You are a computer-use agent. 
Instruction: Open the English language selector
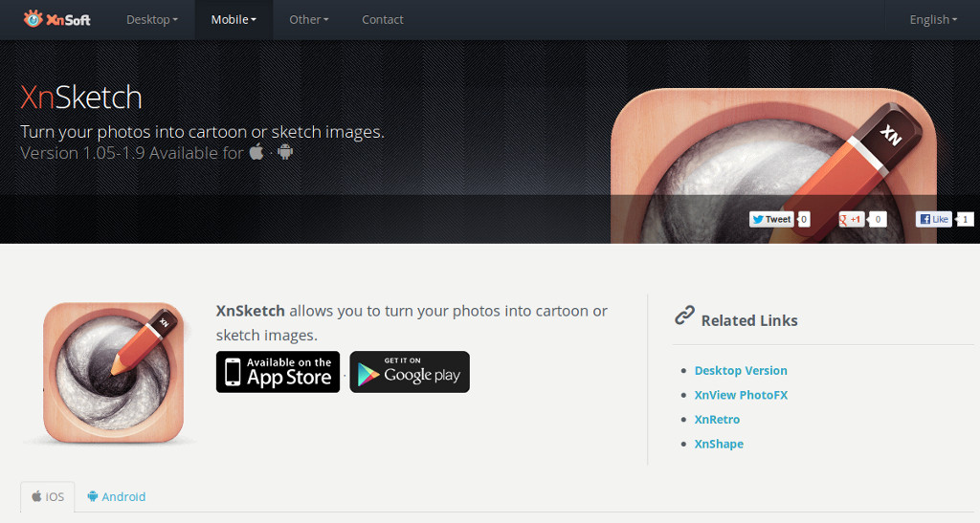[933, 20]
